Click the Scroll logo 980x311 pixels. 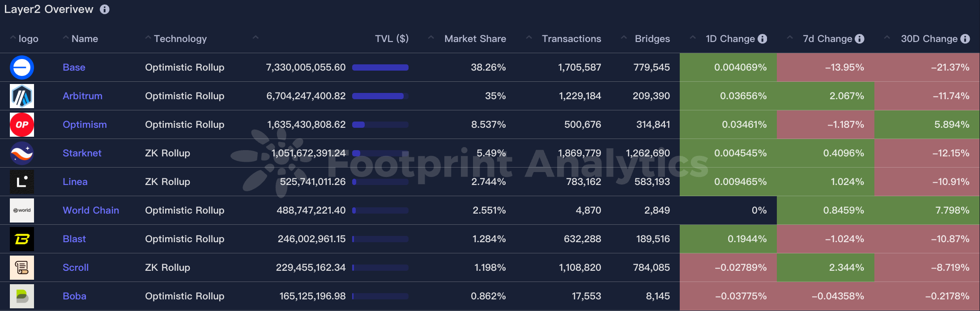tap(21, 268)
